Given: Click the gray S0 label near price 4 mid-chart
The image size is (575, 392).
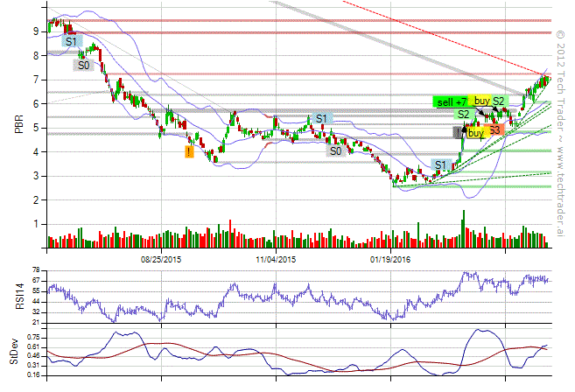Looking at the screenshot, I should pyautogui.click(x=336, y=150).
